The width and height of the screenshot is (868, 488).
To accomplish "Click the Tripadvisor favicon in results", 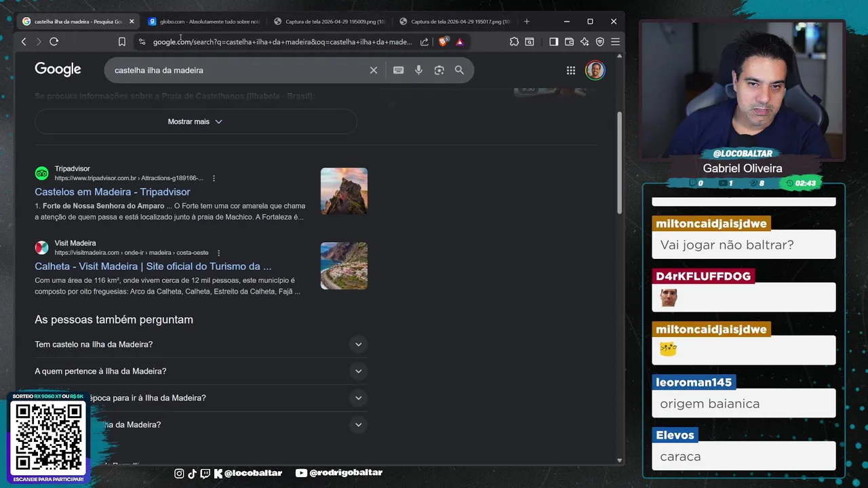I will (x=42, y=174).
